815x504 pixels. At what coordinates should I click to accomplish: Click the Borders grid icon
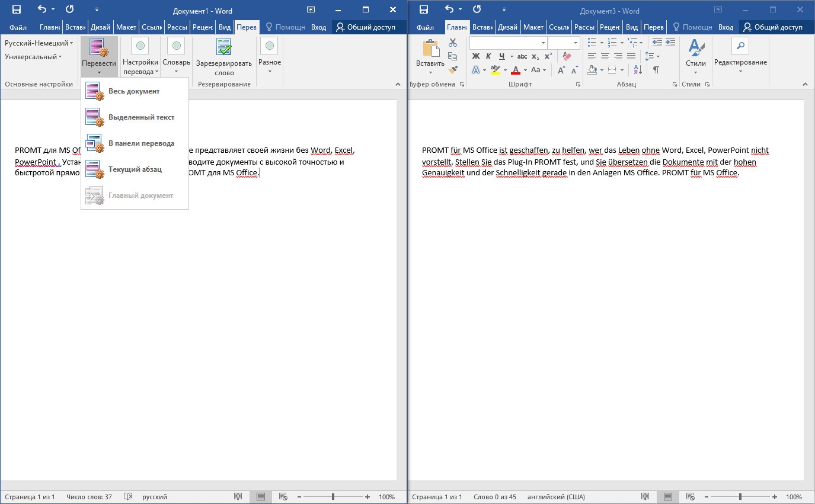612,70
